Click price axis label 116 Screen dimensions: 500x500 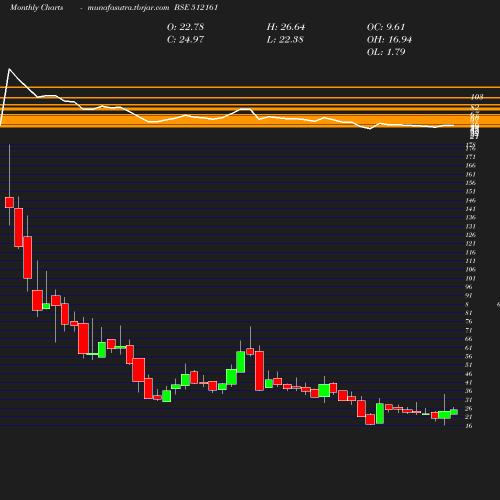tap(470, 252)
